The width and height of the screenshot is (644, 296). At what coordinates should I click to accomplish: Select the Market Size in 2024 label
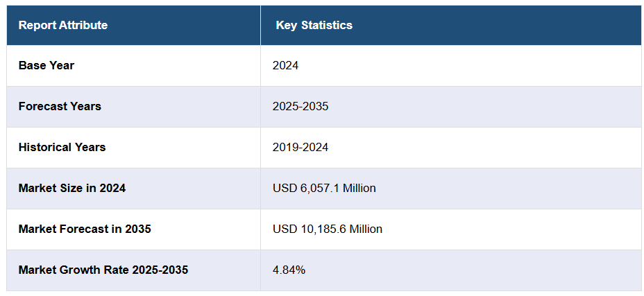(x=72, y=188)
